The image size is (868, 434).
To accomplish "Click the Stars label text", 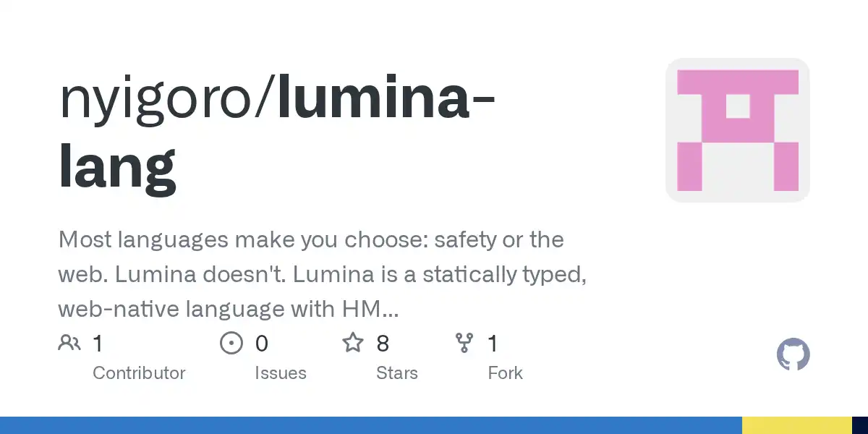I will [x=397, y=373].
